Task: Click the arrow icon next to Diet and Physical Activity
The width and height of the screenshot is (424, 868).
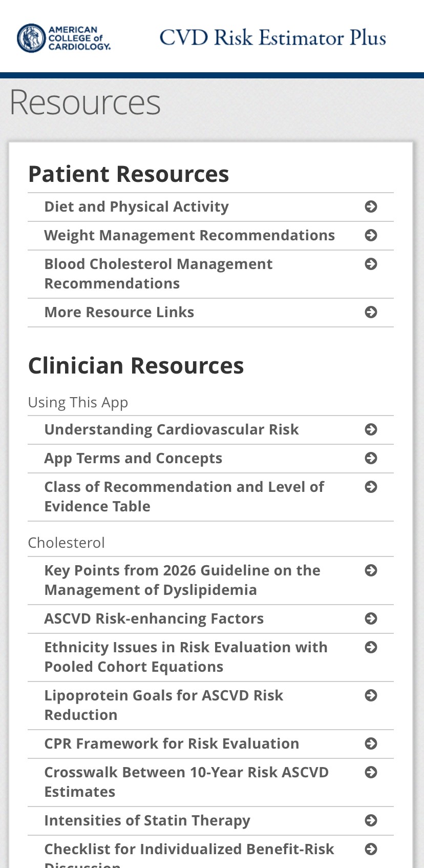Action: [371, 206]
